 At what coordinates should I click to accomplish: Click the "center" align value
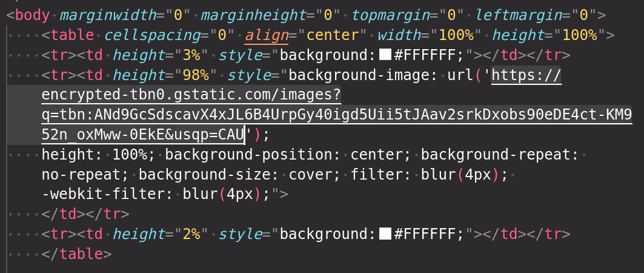pyautogui.click(x=332, y=35)
